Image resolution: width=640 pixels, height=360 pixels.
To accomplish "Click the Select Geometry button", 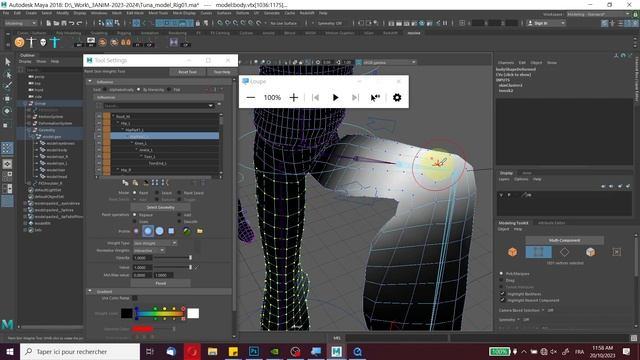I will click(x=160, y=207).
